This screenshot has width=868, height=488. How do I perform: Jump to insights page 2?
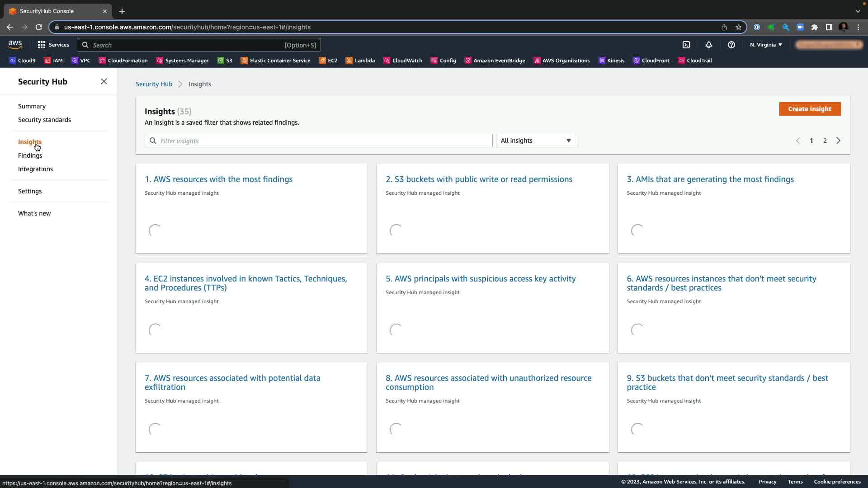(x=825, y=141)
